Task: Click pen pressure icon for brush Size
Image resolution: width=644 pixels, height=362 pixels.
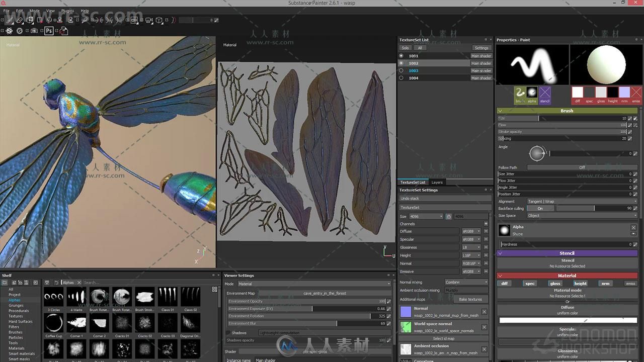Action: click(635, 118)
